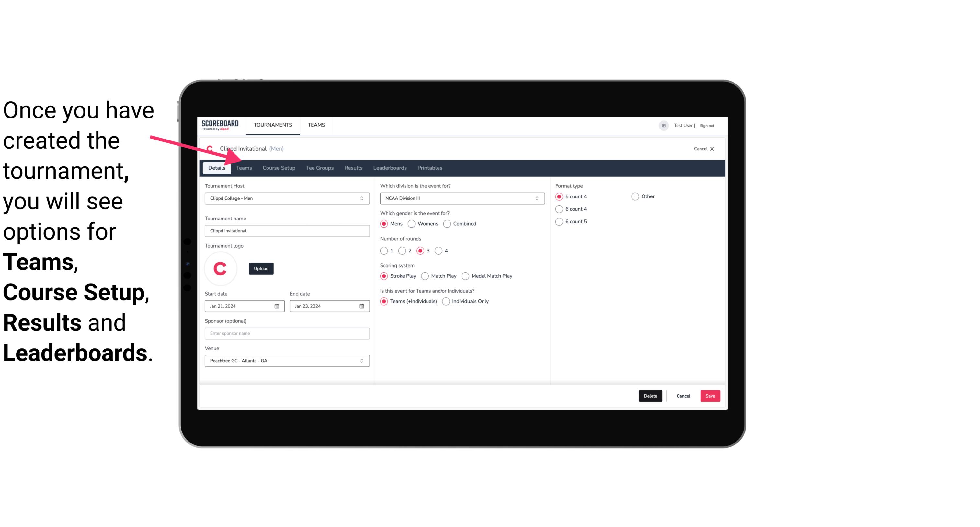Click the Delete tournament button
This screenshot has height=527, width=980.
649,395
